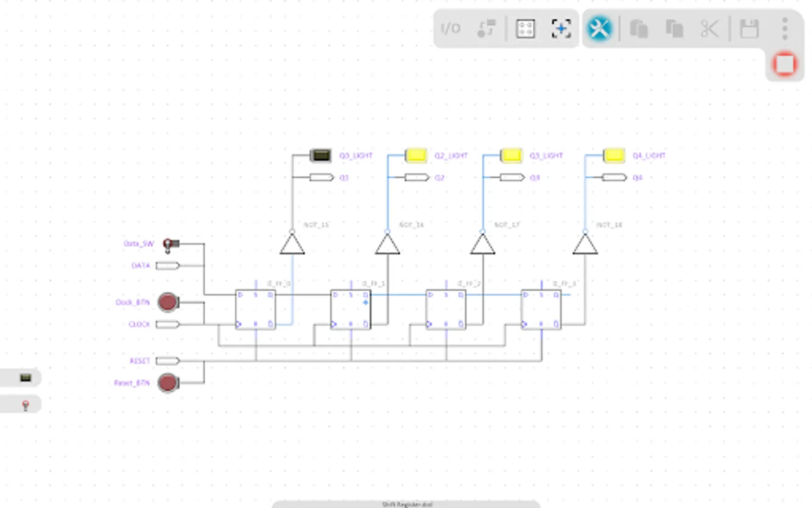
Task: Select the Q3 output pin
Action: click(x=512, y=177)
